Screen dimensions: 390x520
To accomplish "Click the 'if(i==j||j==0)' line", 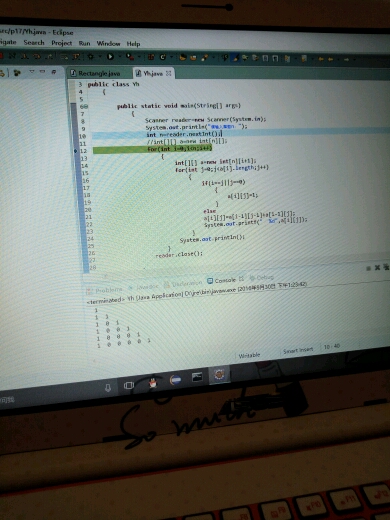I will pos(223,182).
